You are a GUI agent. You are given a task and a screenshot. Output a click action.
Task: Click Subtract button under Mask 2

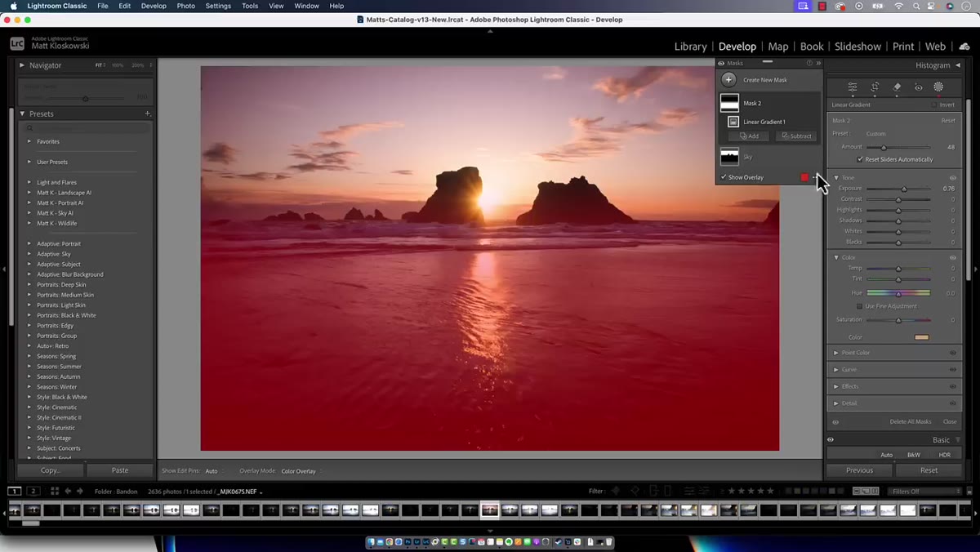pyautogui.click(x=796, y=136)
